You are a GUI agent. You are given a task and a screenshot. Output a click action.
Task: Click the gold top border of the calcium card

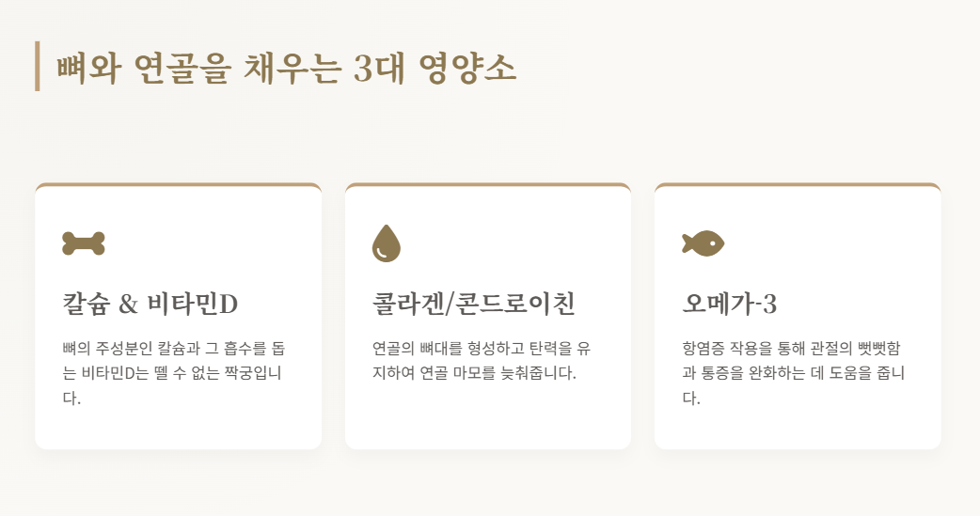[x=178, y=185]
